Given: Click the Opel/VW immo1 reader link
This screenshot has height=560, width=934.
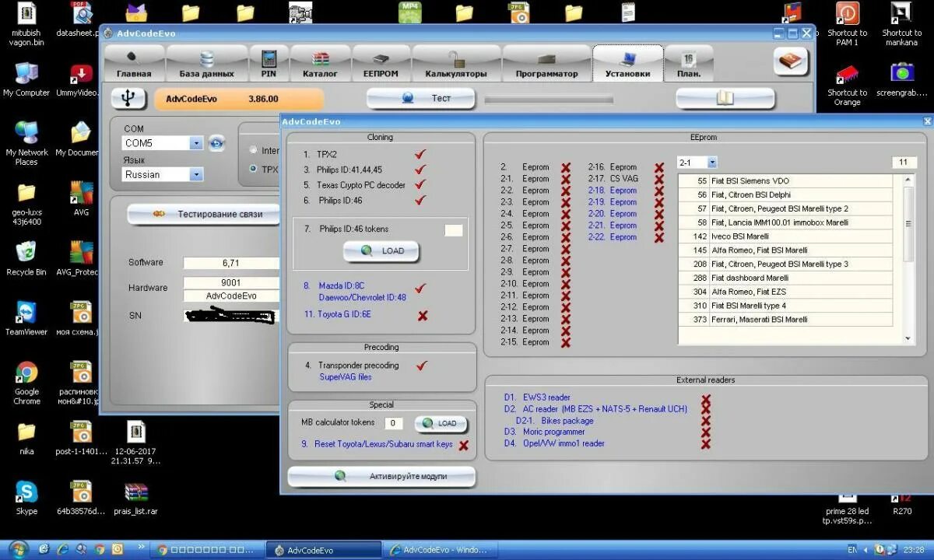Looking at the screenshot, I should 564,443.
